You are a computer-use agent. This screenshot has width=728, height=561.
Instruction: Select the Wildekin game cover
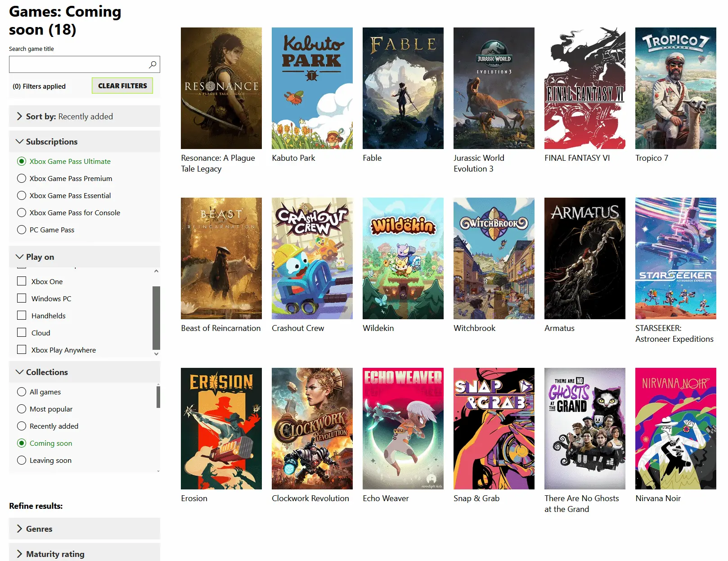click(x=403, y=258)
